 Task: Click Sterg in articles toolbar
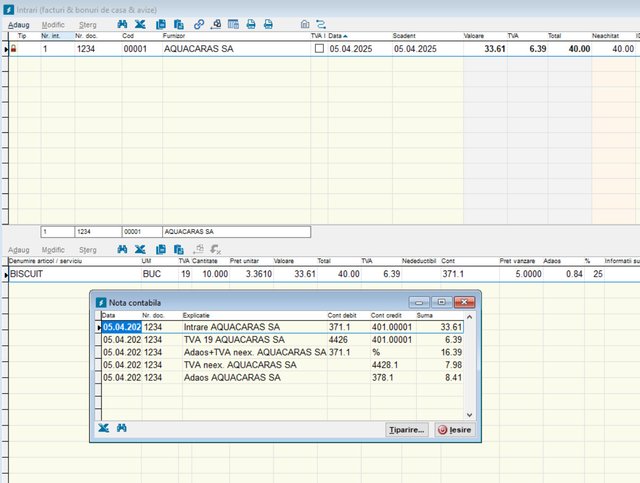(x=88, y=250)
